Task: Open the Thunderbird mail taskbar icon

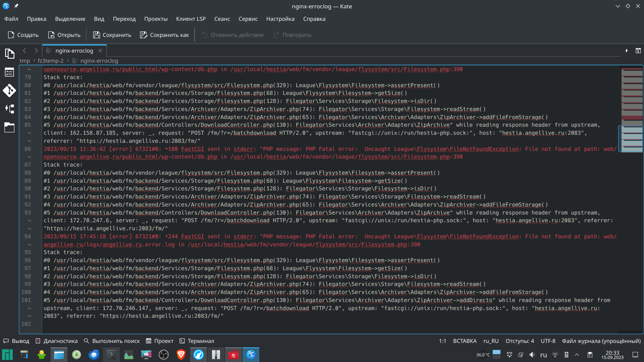Action: 94,355
